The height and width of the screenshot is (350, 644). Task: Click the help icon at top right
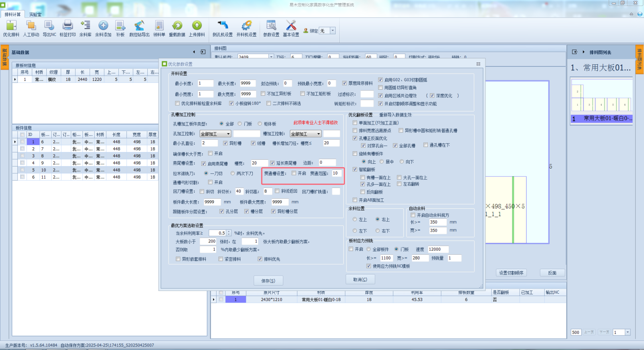click(640, 14)
